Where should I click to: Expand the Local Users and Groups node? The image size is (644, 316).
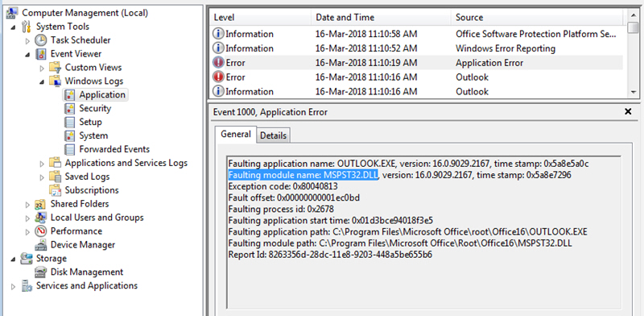coord(27,218)
